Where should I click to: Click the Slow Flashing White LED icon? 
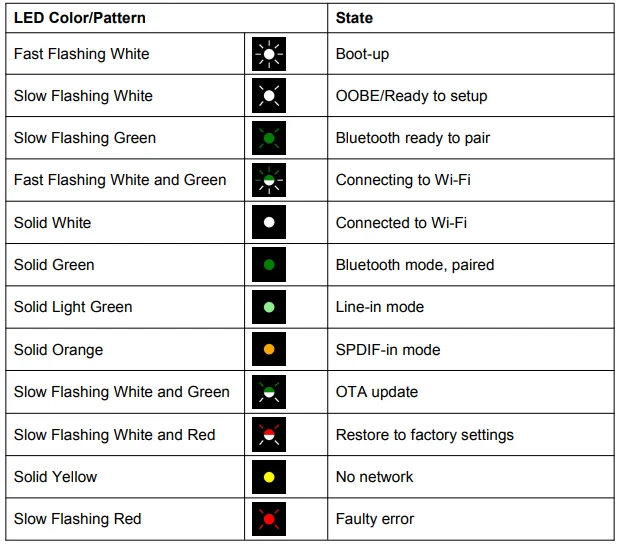268,96
